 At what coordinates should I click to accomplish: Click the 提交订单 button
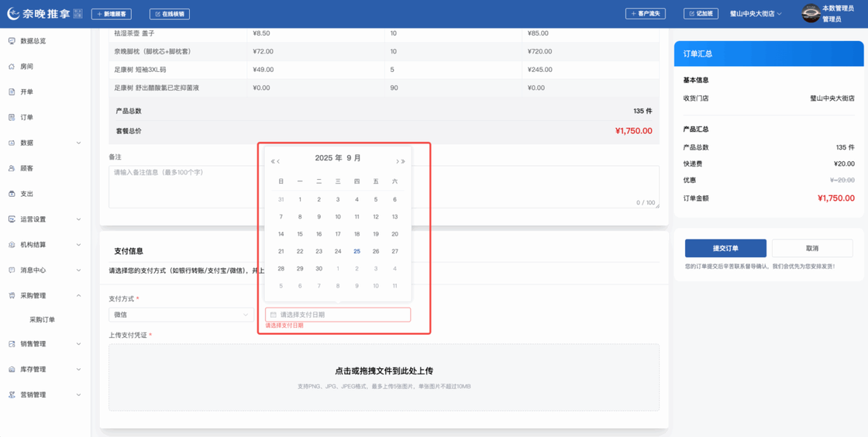click(x=725, y=248)
